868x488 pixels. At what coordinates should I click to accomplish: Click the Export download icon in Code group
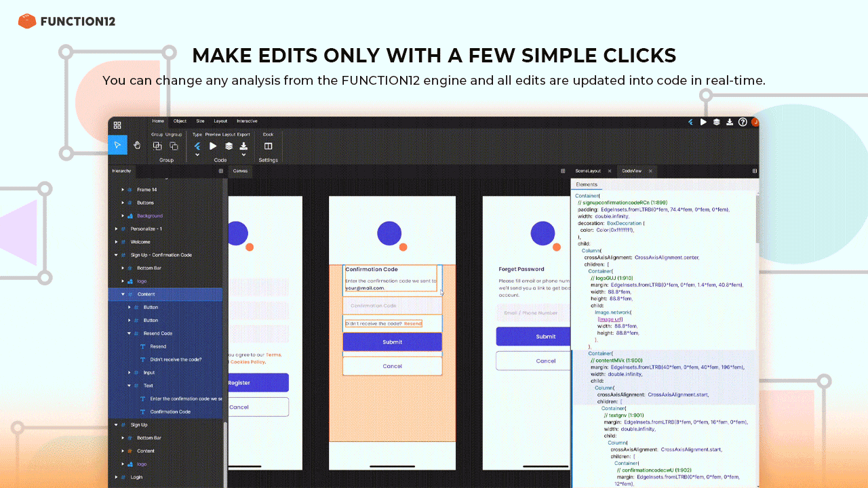tap(243, 146)
